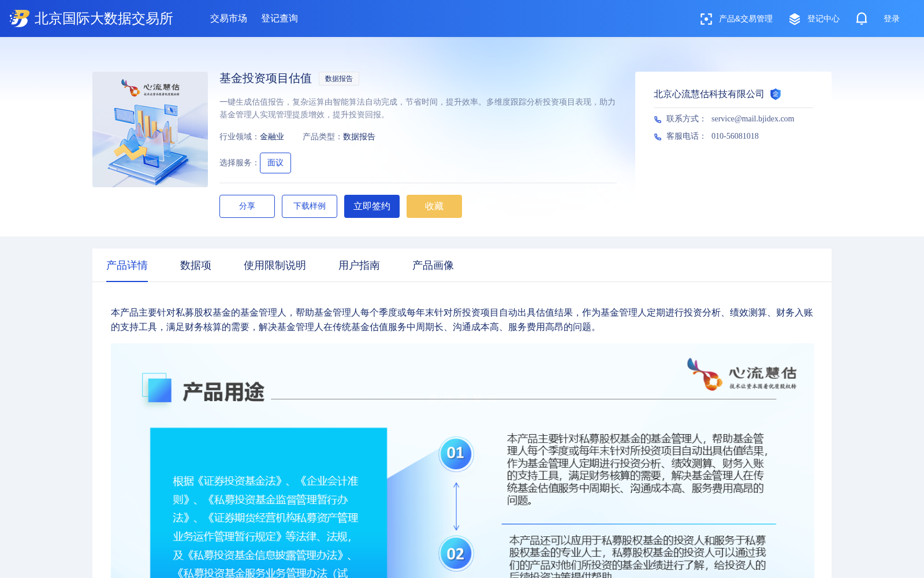The height and width of the screenshot is (578, 924).
Task: Switch to the 使用限制说明 tab
Action: tap(275, 265)
